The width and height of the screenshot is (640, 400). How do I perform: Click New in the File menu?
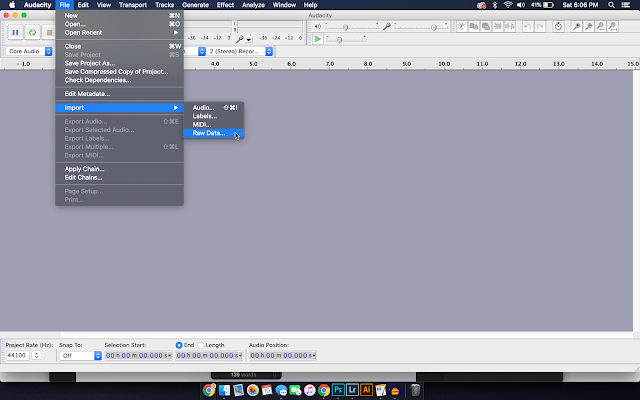[119, 16]
